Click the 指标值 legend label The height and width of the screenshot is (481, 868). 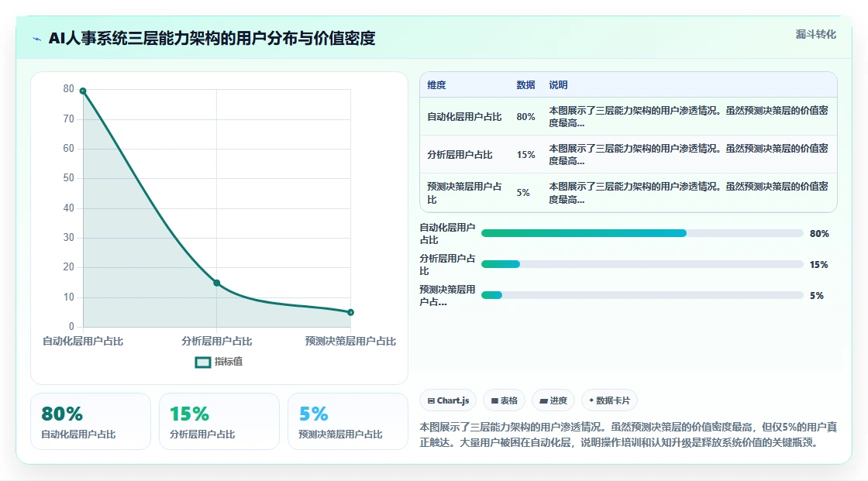(229, 362)
